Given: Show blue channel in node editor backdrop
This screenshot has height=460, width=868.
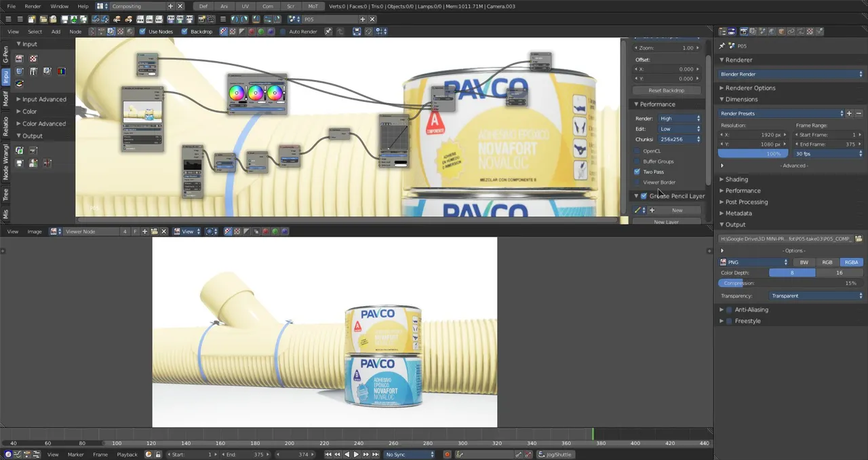Looking at the screenshot, I should pyautogui.click(x=271, y=31).
